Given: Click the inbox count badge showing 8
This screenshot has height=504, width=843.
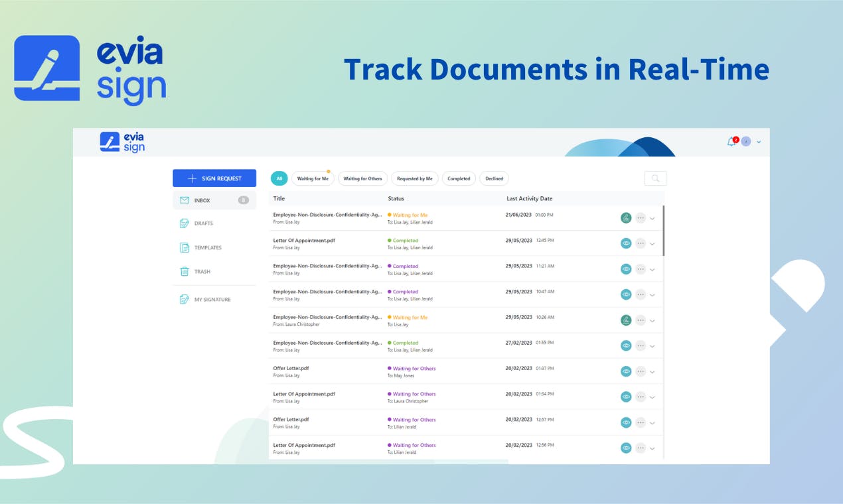Looking at the screenshot, I should [x=244, y=200].
